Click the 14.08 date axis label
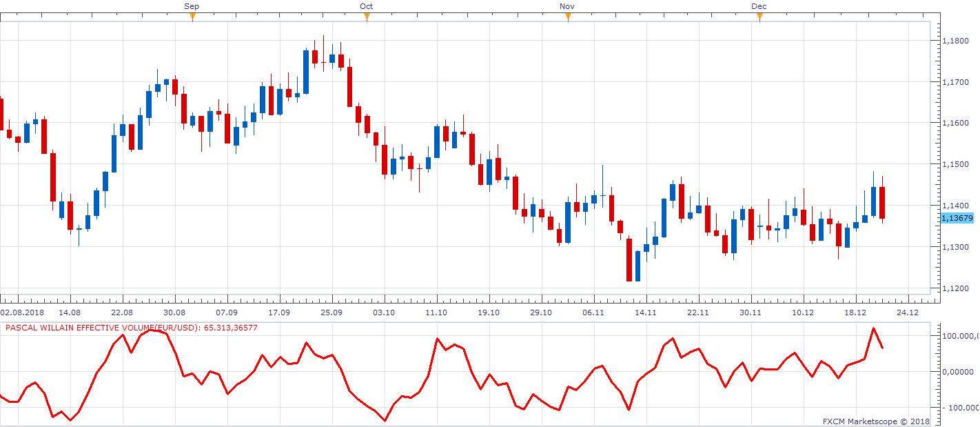This screenshot has height=427, width=980. (70, 312)
